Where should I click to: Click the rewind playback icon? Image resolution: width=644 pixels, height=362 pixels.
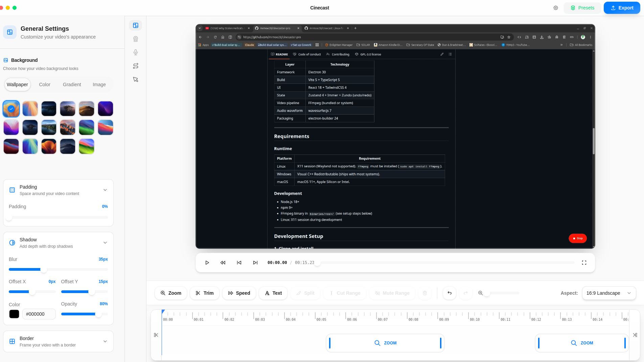(223, 263)
